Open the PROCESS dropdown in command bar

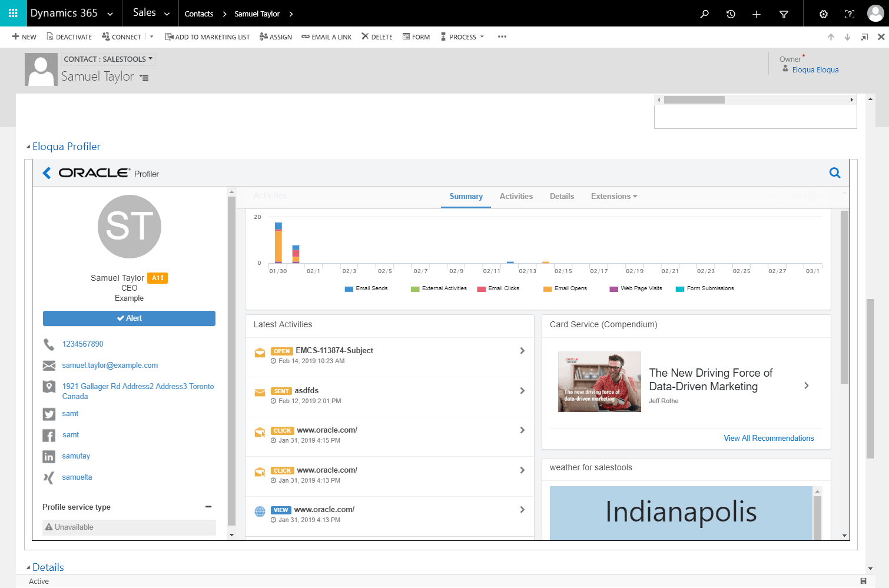462,37
